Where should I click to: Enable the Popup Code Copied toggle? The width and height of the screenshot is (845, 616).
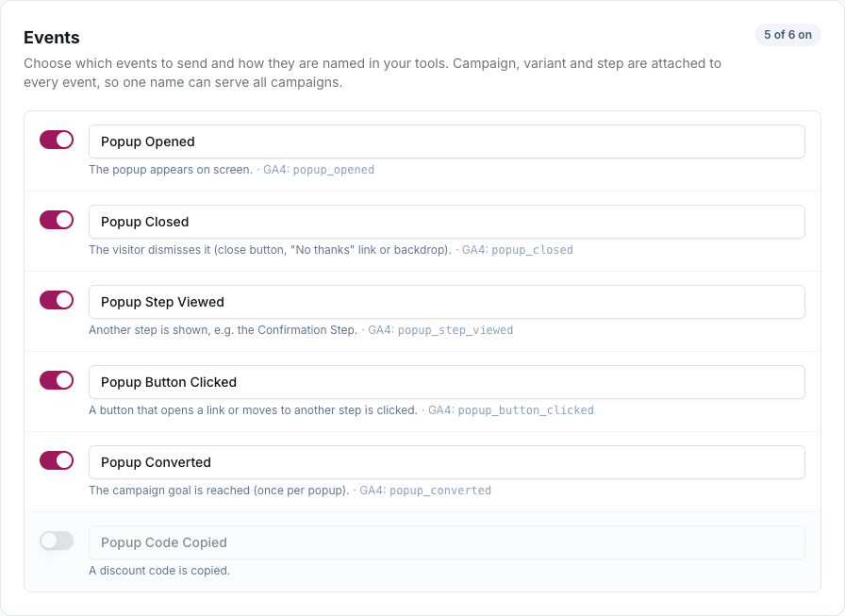coord(57,541)
